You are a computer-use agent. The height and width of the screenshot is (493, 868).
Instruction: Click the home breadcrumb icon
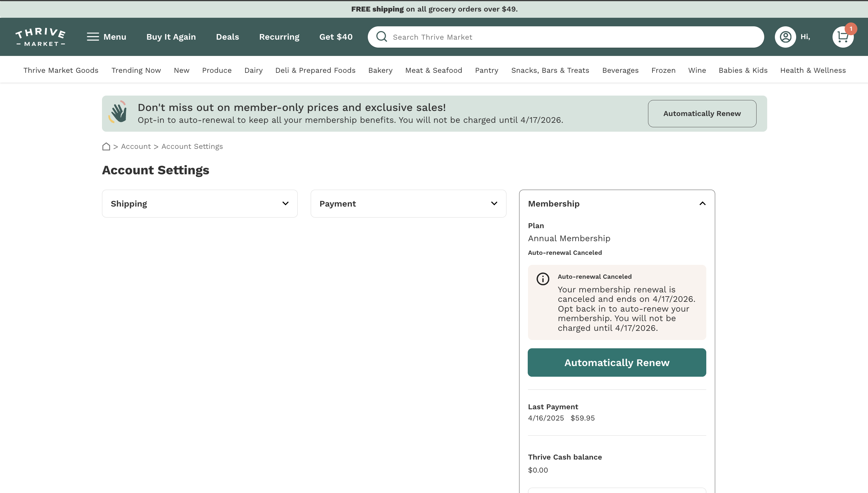pos(106,146)
